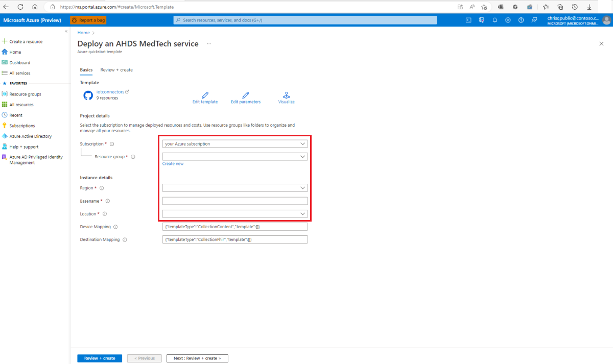Screen dimensions: 613x364
Task: Click the GitHub logo beside iotconnectors
Action: (88, 95)
